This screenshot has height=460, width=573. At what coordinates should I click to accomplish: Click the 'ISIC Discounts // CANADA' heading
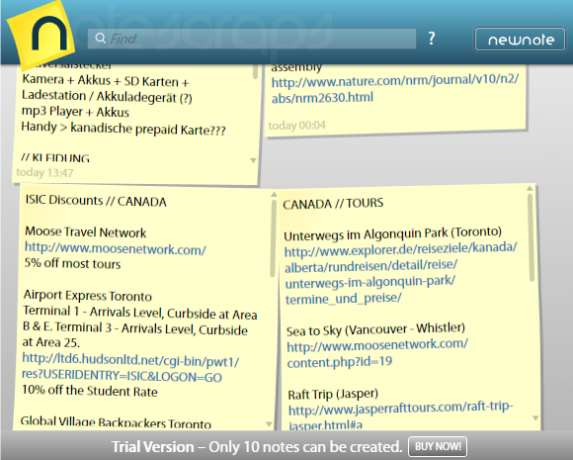point(96,201)
